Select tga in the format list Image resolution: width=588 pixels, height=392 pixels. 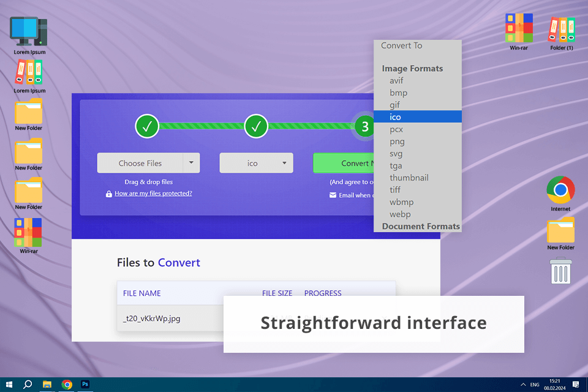click(x=418, y=165)
